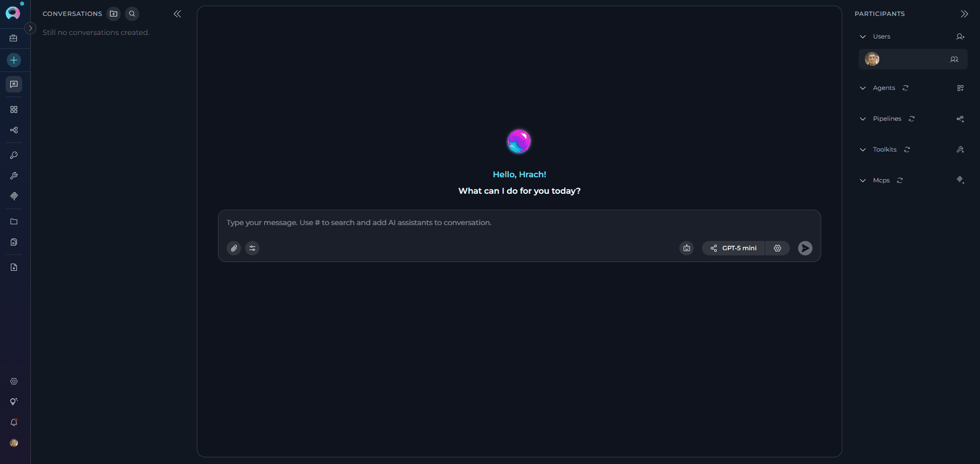Attach a file using the paperclip icon
The height and width of the screenshot is (464, 980).
(234, 248)
